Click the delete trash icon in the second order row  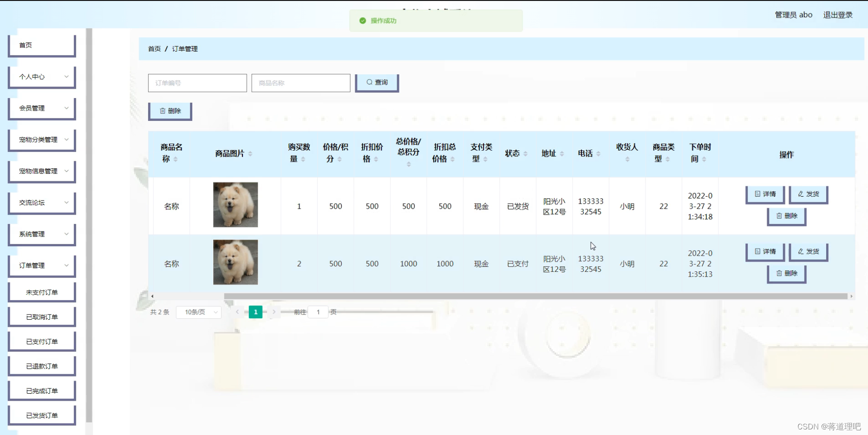(779, 273)
